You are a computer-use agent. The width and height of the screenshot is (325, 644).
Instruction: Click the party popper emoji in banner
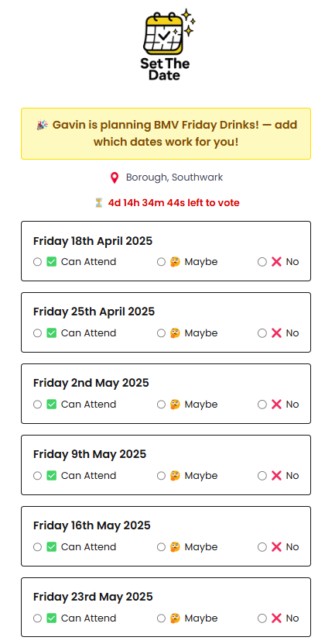pyautogui.click(x=42, y=125)
